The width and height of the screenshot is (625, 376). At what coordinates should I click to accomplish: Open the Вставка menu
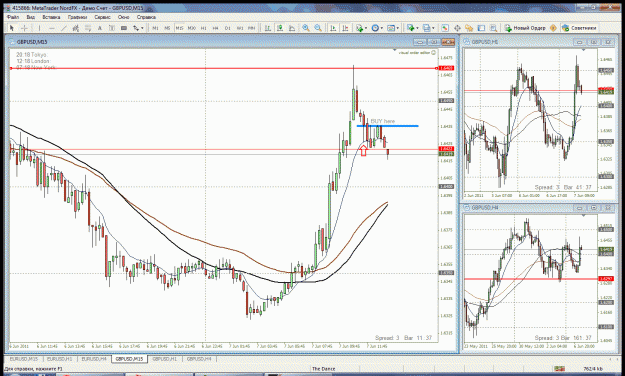[x=51, y=17]
